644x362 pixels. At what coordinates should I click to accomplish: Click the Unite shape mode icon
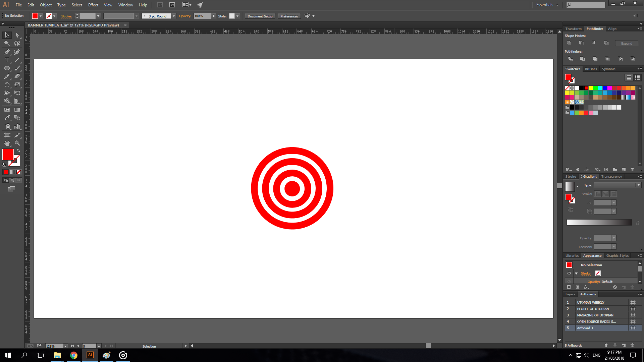pos(569,43)
